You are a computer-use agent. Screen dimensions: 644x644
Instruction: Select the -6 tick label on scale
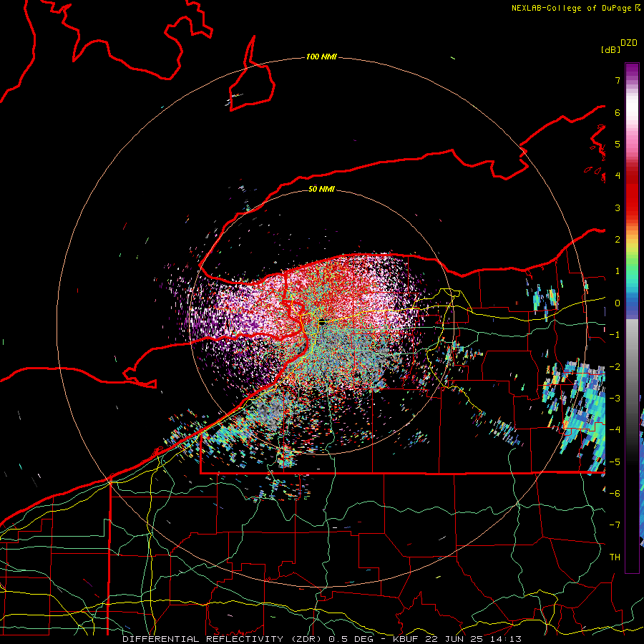(x=615, y=494)
